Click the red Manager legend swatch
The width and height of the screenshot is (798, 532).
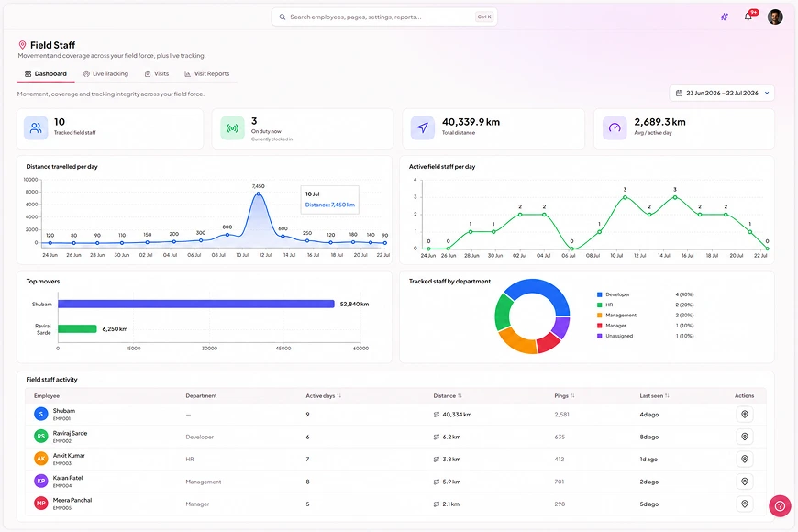click(600, 326)
